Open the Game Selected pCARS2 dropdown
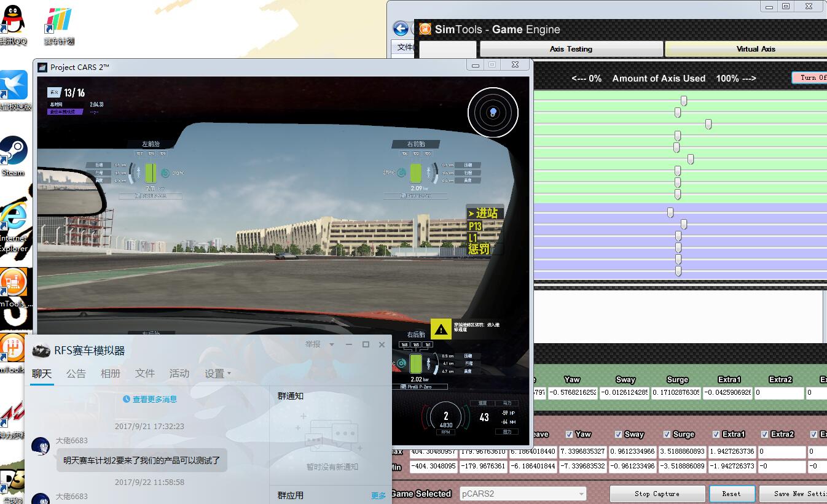The image size is (827, 504). [522, 494]
